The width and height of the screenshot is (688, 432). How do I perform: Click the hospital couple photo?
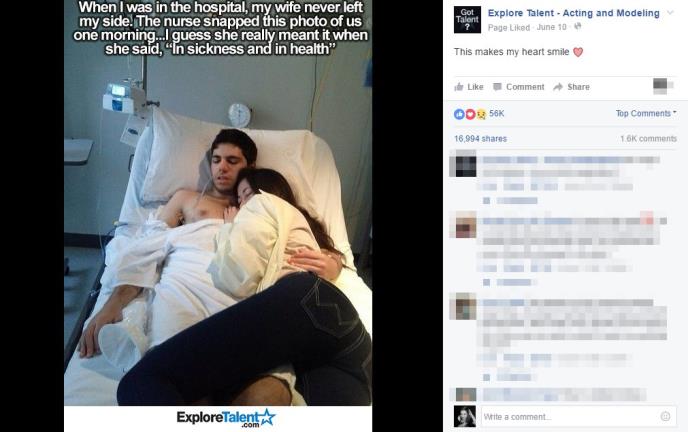[218, 216]
